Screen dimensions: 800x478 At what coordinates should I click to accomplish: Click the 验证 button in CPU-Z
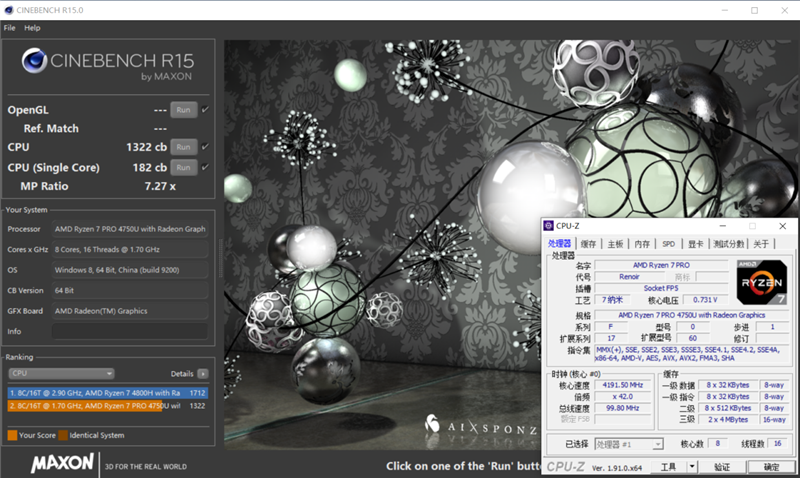point(721,467)
